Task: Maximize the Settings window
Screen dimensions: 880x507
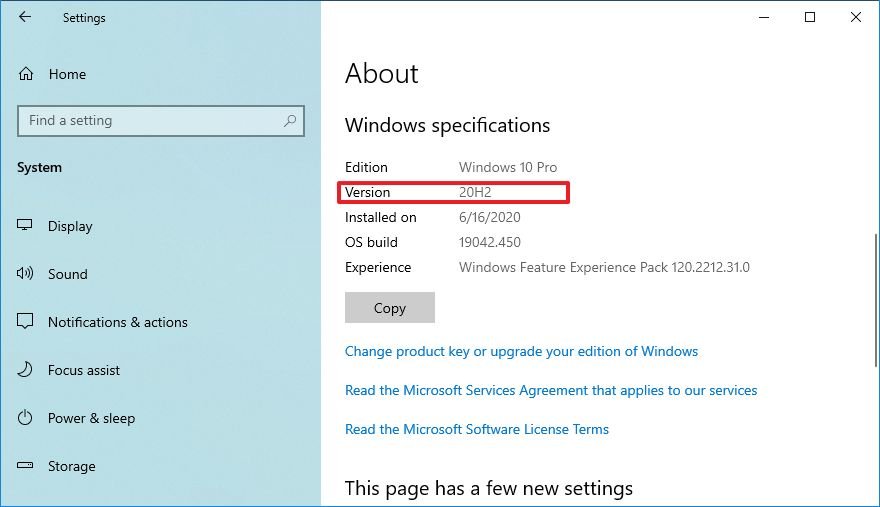Action: tap(810, 17)
